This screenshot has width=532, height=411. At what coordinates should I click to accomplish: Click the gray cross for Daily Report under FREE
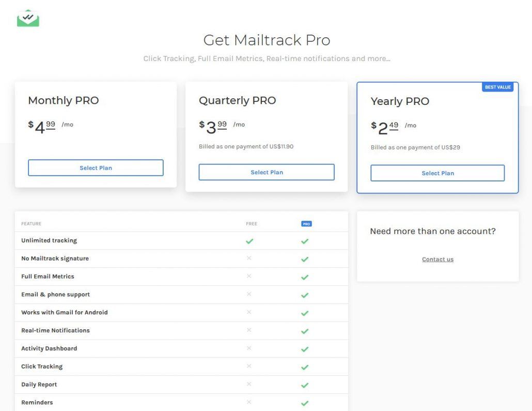(249, 385)
